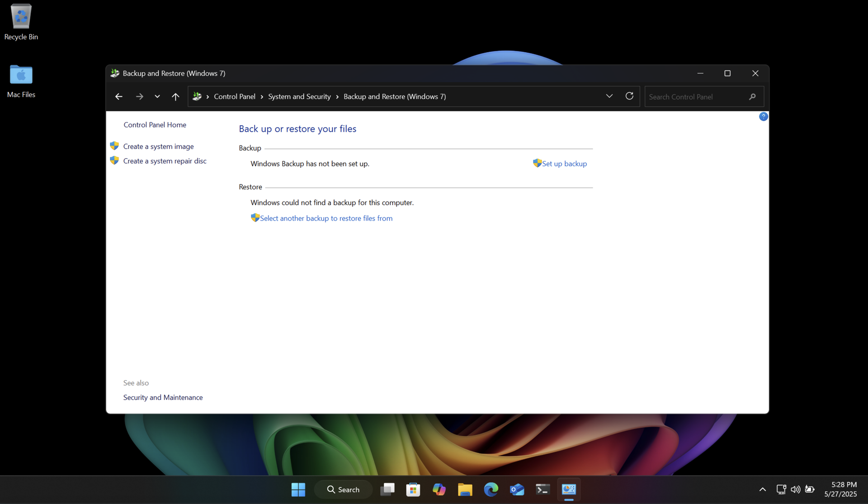The width and height of the screenshot is (868, 504).
Task: Click the forward navigation arrow
Action: click(139, 96)
